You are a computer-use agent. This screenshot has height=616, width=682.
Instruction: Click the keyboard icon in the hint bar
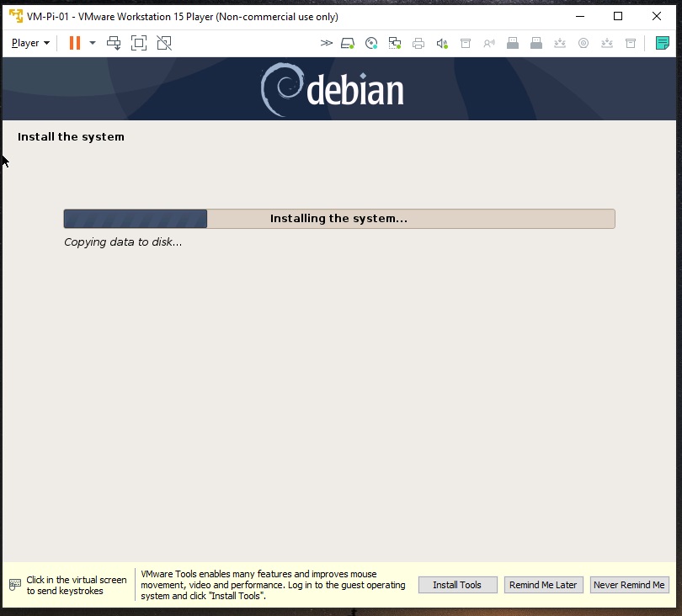15,585
